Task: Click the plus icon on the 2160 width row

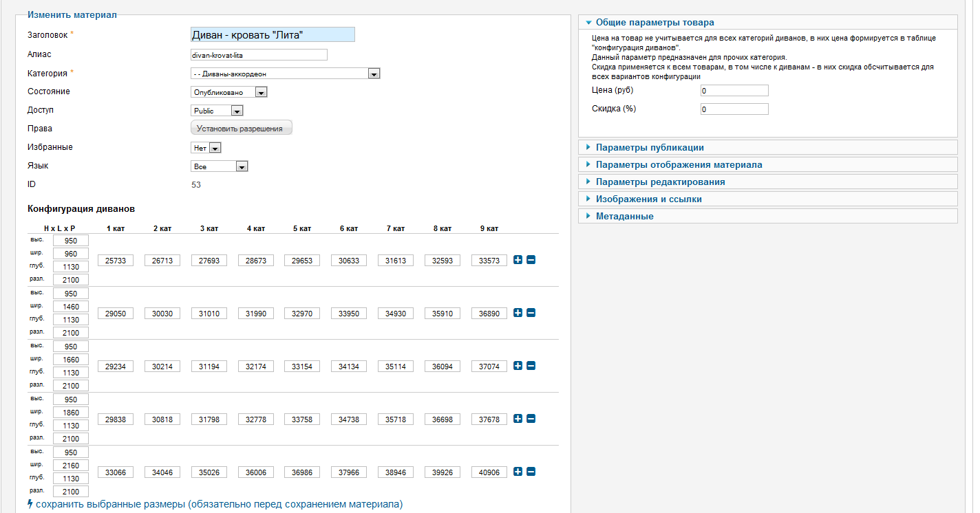Action: [518, 472]
